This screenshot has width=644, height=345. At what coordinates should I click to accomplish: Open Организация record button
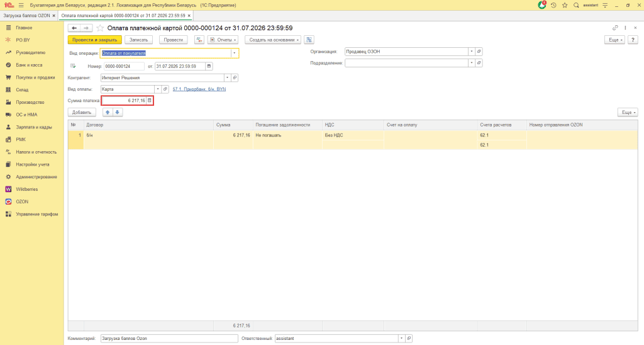tap(479, 52)
